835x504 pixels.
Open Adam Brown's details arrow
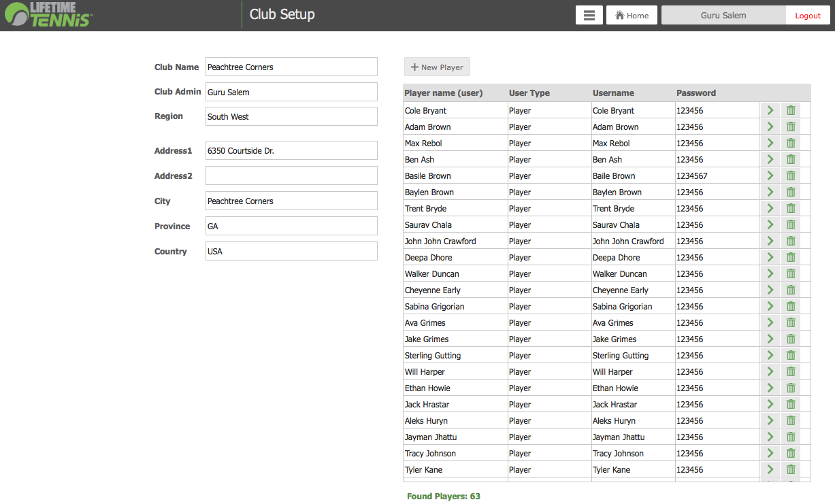tap(770, 127)
